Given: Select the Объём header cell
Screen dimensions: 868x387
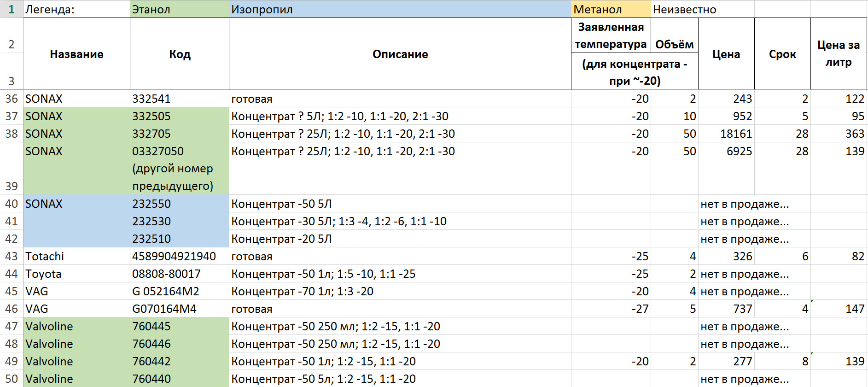Looking at the screenshot, I should (674, 45).
